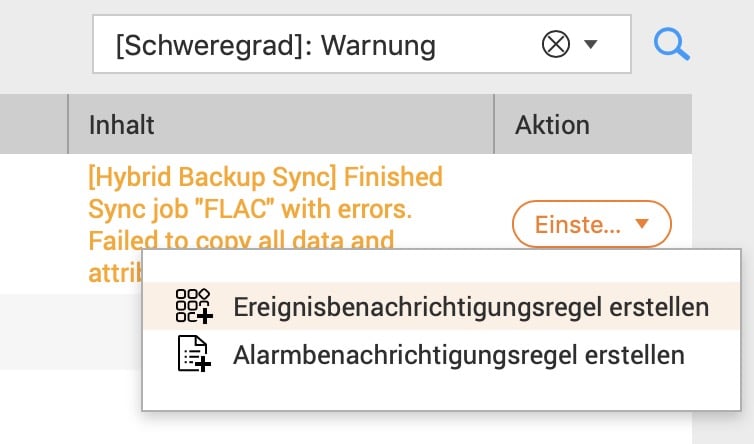Open the search field advanced options arrow
754x444 pixels.
click(x=591, y=44)
